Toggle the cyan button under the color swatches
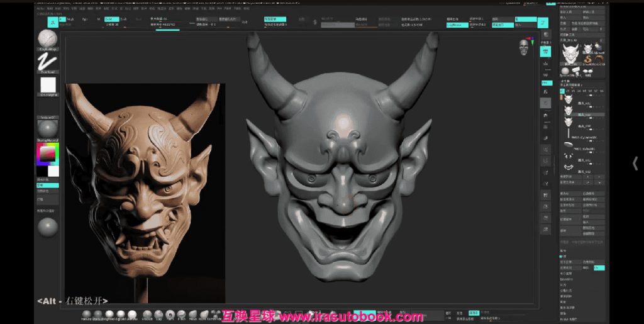This screenshot has width=644, height=324. [x=48, y=185]
